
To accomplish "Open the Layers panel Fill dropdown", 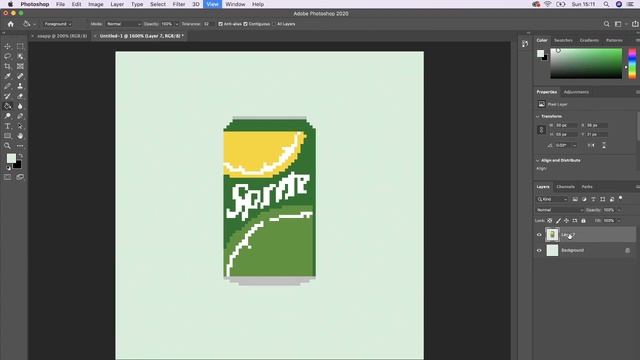I will pyautogui.click(x=619, y=221).
